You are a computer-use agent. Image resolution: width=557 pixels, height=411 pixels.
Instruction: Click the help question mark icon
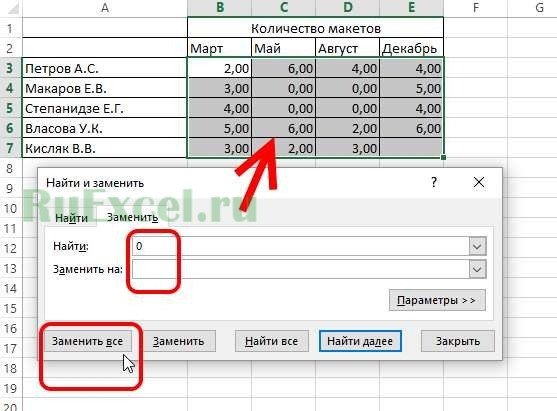(434, 183)
